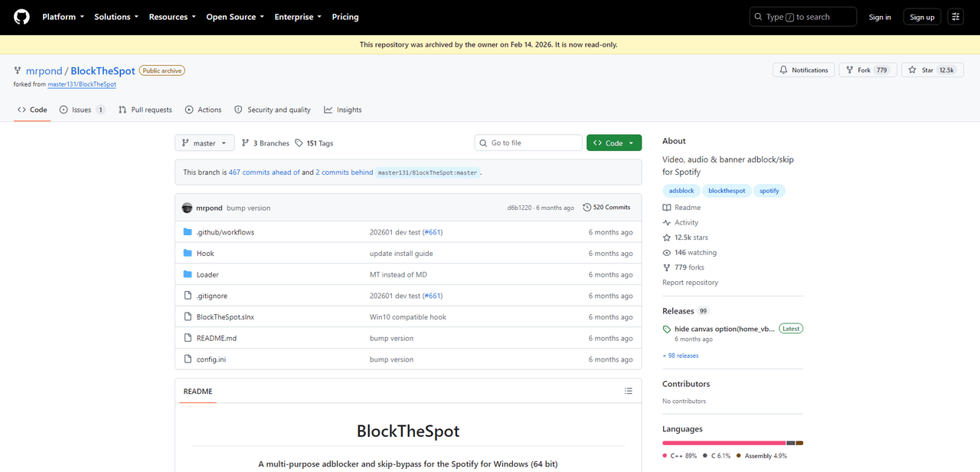This screenshot has height=472, width=980.
Task: Open the 467 commits ahead link
Action: click(264, 172)
